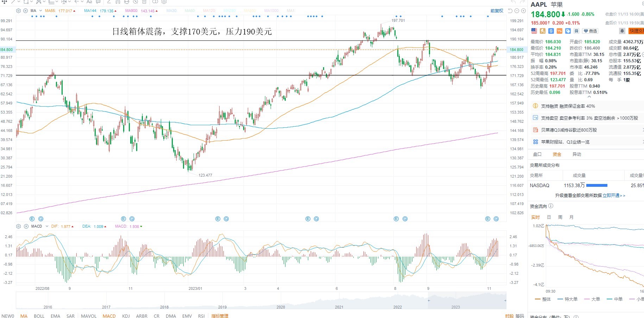644x318 pixels.
Task: Select the SAR indicator tab
Action: point(70,316)
